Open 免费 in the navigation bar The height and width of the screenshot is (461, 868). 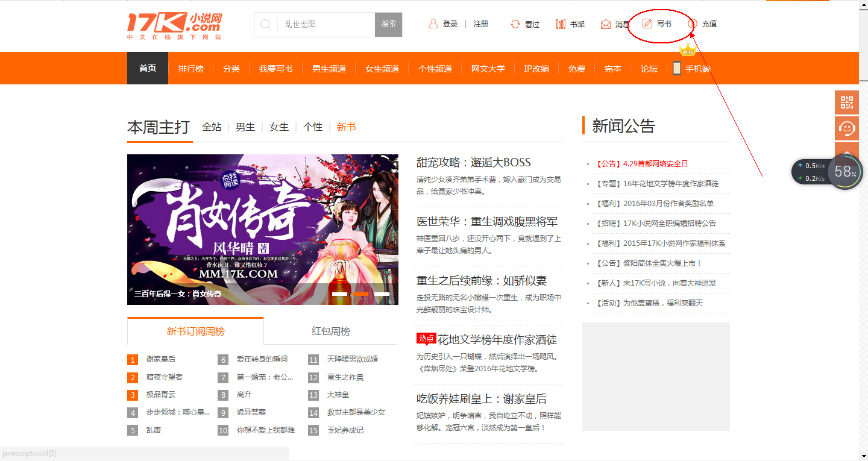click(577, 69)
